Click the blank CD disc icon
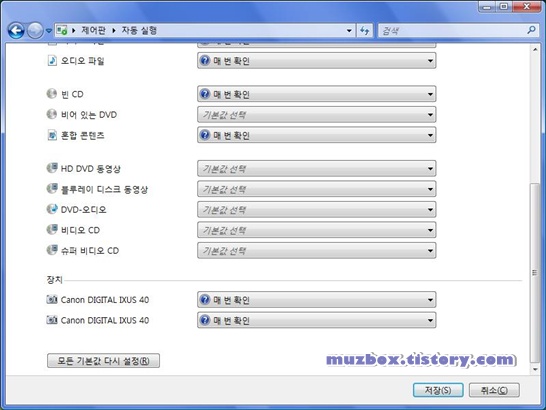Screen dimensions: 546x410 [x=52, y=94]
